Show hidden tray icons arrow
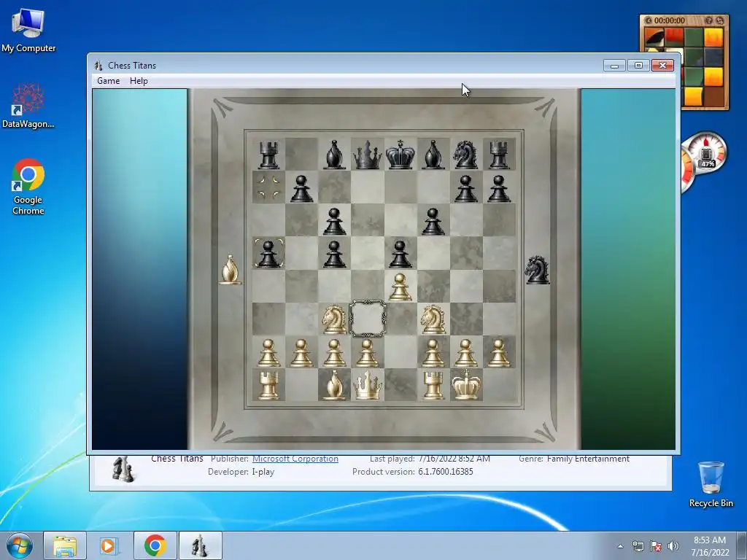 [x=620, y=546]
